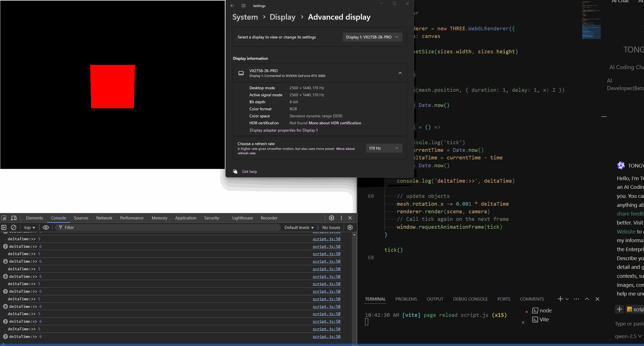
Task: Switch to the PROBLEMS tab in the terminal panel
Action: (406, 299)
